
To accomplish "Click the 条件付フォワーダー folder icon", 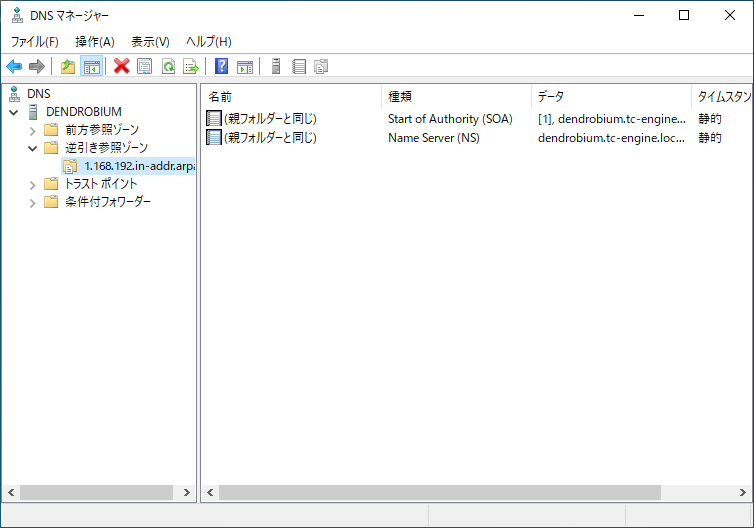I will [51, 202].
